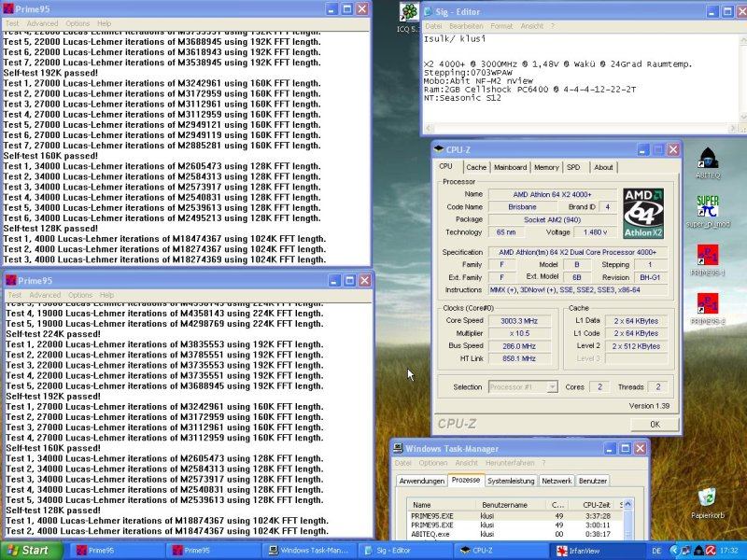Click the DE language indicator in tray
The image size is (747, 560).
tap(656, 551)
